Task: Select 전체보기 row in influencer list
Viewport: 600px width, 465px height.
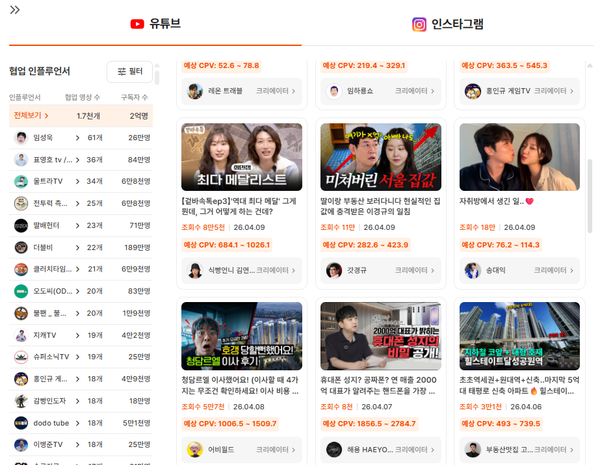Action: (x=80, y=116)
